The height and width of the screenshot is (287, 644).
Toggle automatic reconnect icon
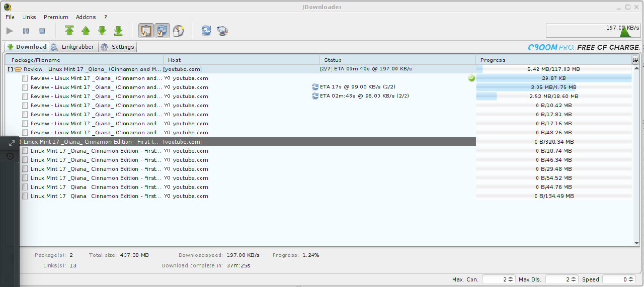click(x=162, y=31)
